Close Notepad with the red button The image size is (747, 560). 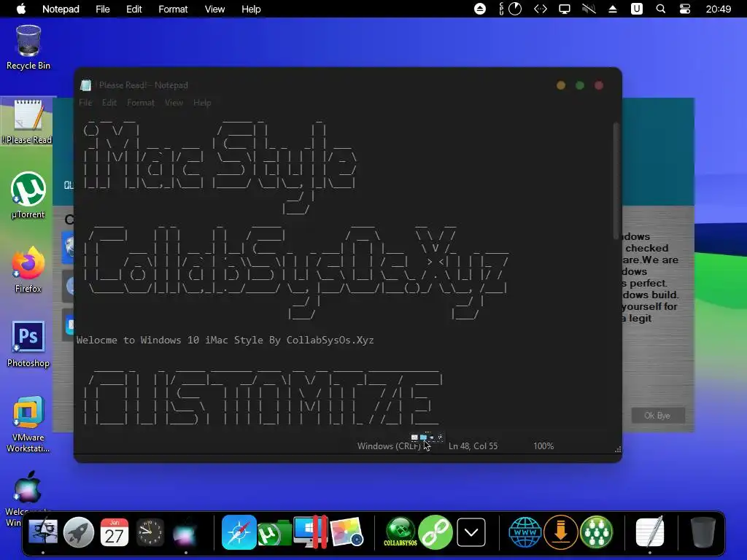pyautogui.click(x=599, y=85)
